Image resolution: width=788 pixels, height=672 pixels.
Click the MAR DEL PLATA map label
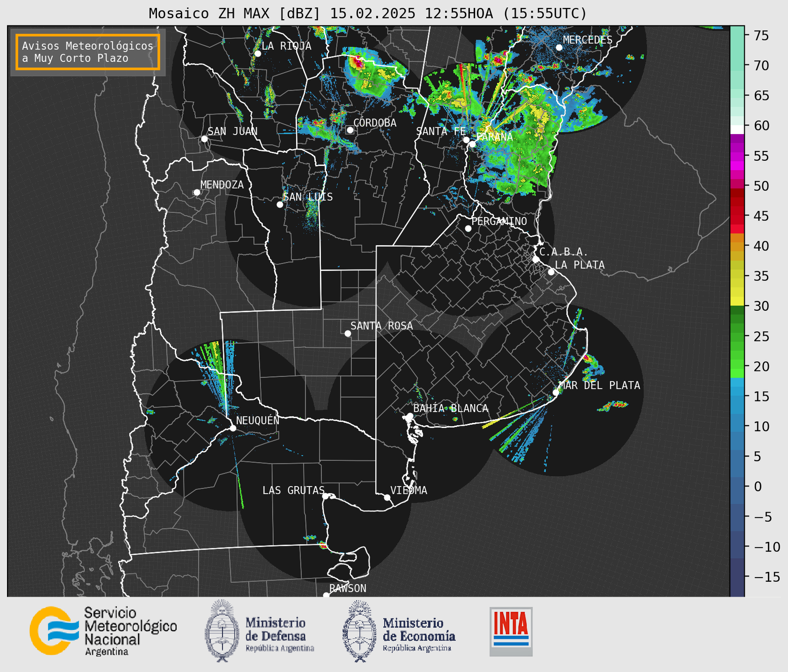click(599, 386)
